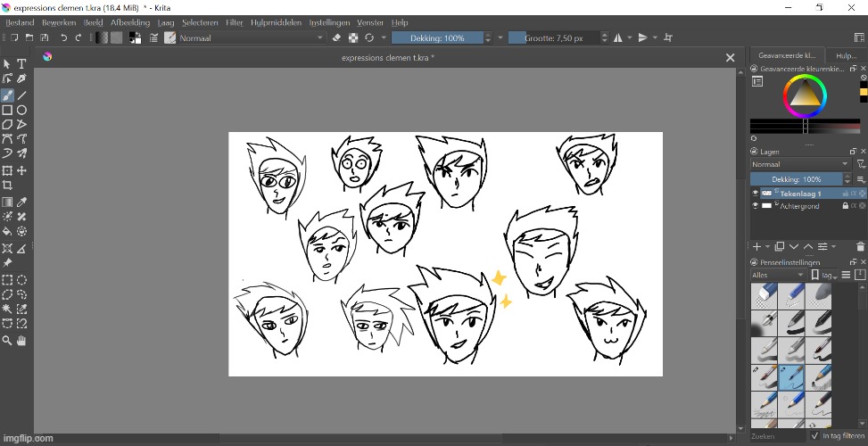Select the Measure angle tool
The image size is (868, 446).
coord(21,249)
